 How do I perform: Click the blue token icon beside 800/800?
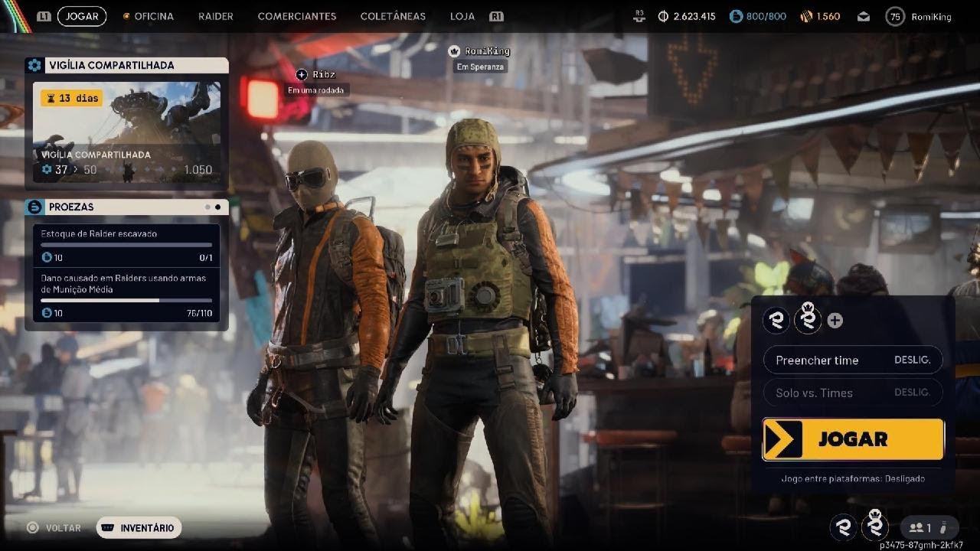pos(736,16)
